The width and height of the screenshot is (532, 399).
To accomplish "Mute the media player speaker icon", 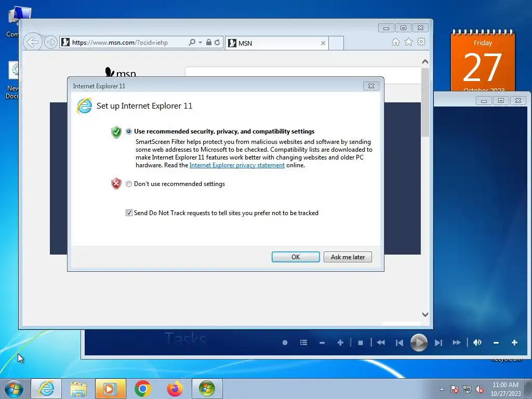I will (477, 343).
